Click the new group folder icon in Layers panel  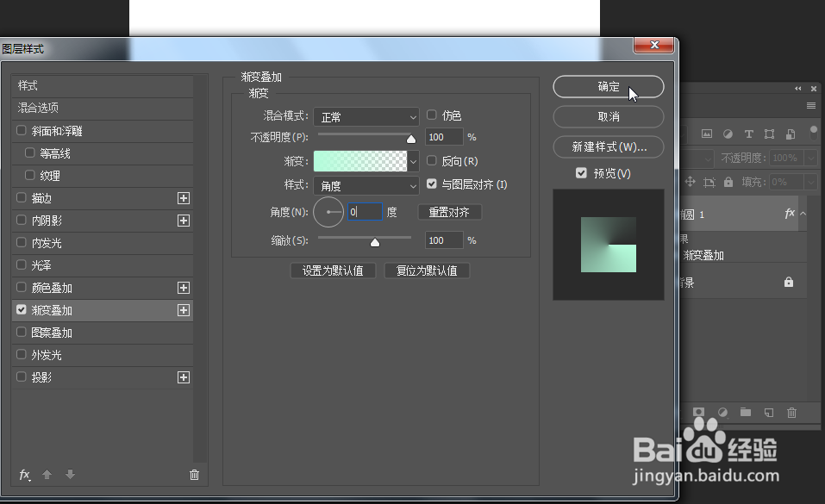(745, 413)
